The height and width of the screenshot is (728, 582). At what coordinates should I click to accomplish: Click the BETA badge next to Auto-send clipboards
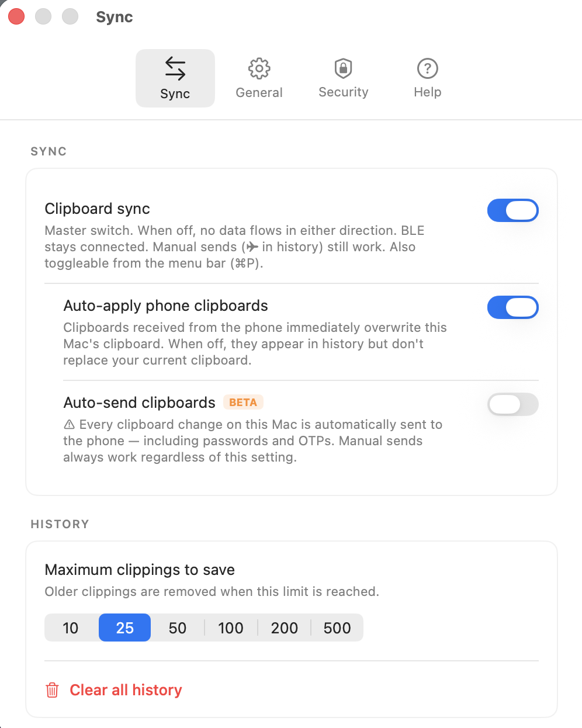click(243, 402)
